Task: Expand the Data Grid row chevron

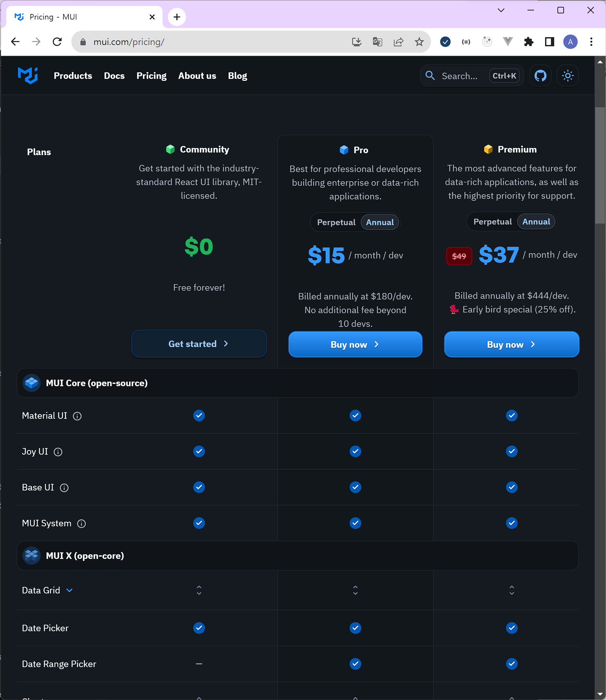Action: pyautogui.click(x=70, y=590)
